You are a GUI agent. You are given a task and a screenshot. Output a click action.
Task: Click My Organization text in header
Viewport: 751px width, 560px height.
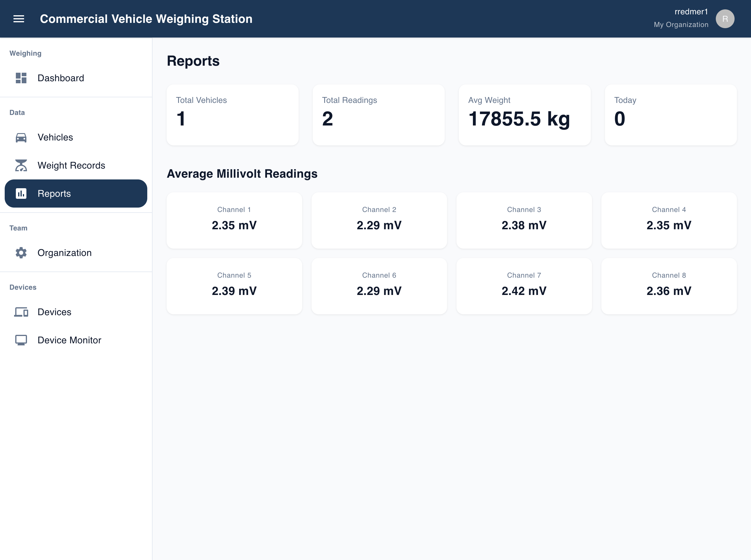click(681, 25)
